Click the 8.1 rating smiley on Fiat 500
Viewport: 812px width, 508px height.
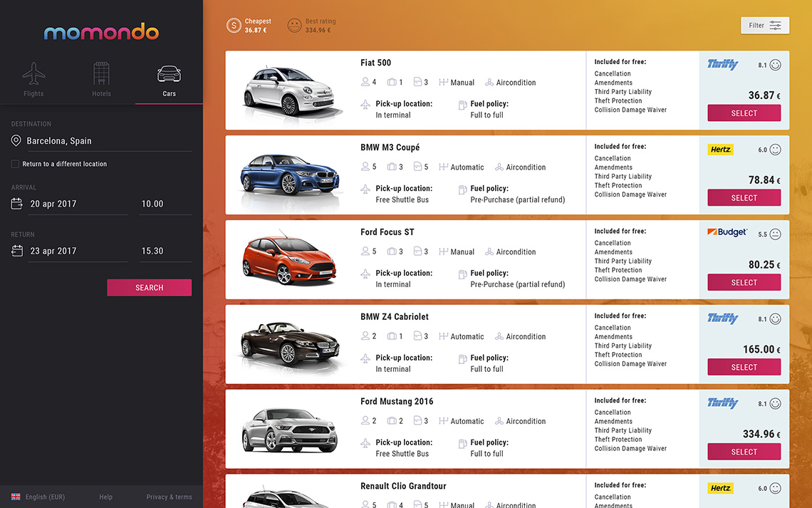point(775,65)
